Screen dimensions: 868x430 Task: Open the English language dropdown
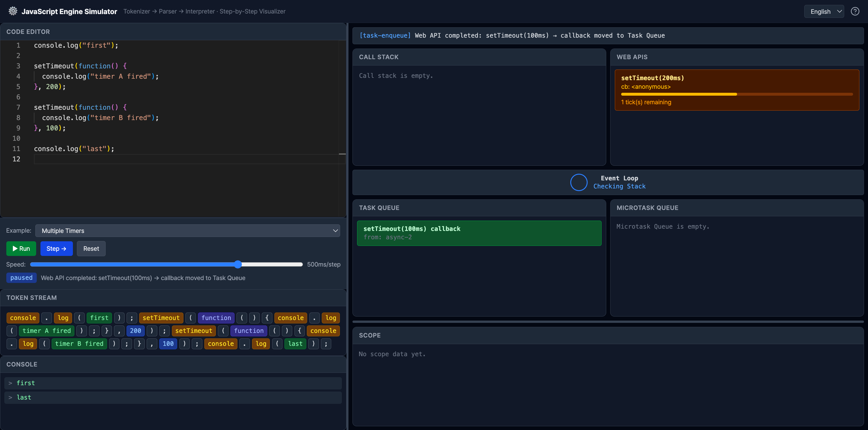coord(824,11)
